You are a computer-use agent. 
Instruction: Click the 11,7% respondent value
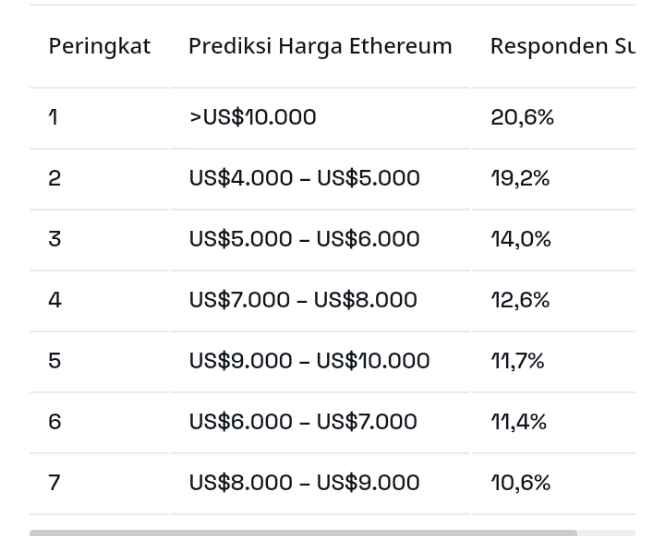click(517, 361)
